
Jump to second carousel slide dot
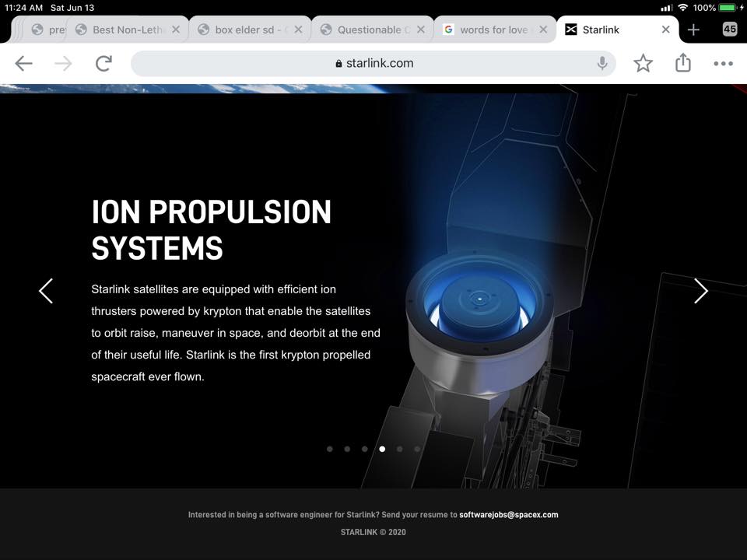coord(347,449)
